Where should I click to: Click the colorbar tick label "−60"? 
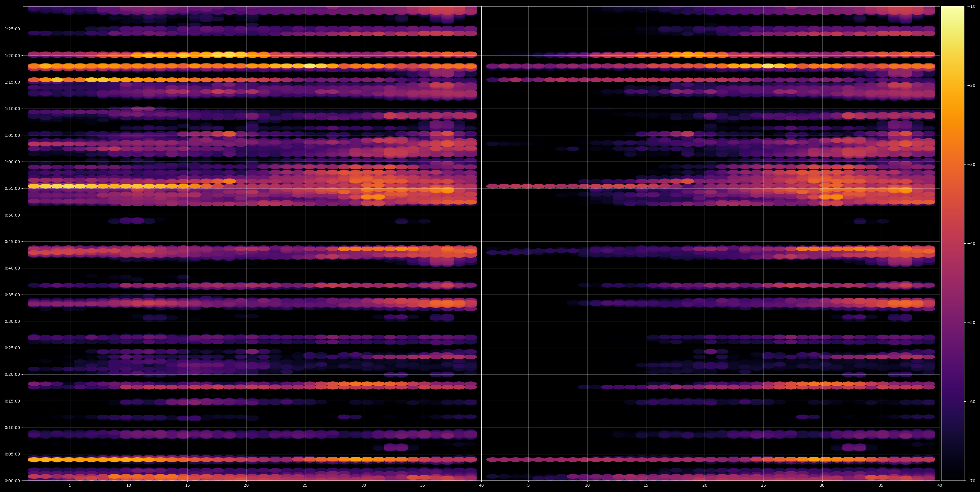tap(971, 402)
